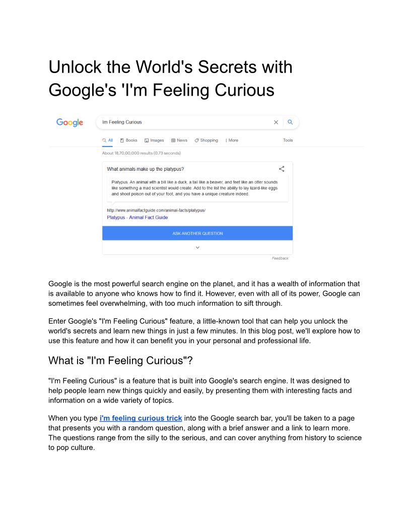
Task: Select the Shopping tab
Action: (x=207, y=141)
